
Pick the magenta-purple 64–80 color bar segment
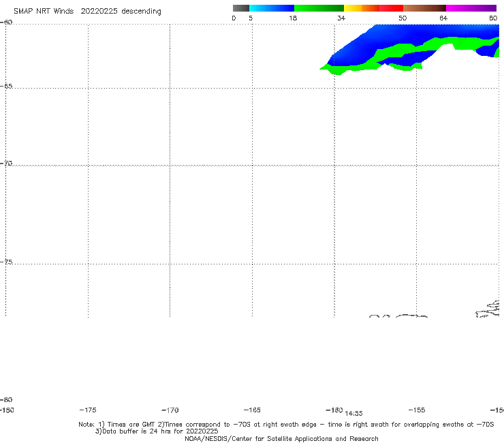point(471,8)
